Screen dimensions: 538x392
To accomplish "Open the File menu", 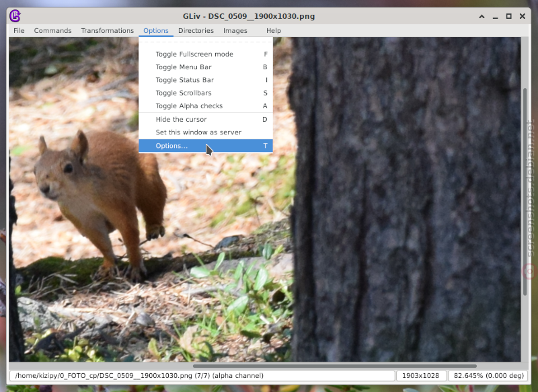I will point(19,30).
